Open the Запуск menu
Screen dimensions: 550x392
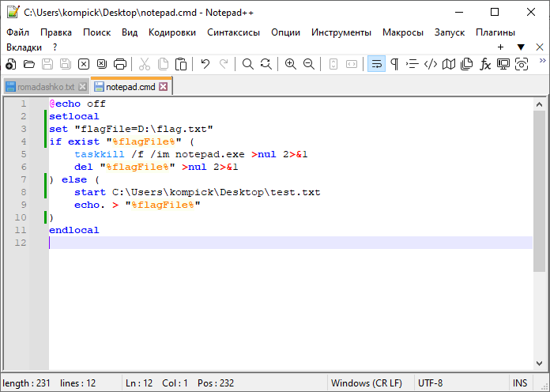(450, 32)
